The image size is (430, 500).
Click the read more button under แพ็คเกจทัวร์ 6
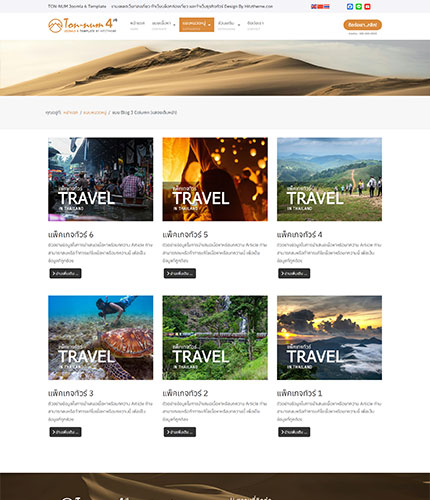(x=65, y=273)
